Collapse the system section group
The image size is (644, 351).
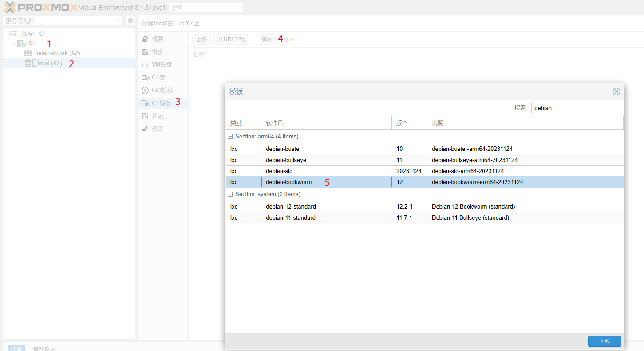click(230, 194)
